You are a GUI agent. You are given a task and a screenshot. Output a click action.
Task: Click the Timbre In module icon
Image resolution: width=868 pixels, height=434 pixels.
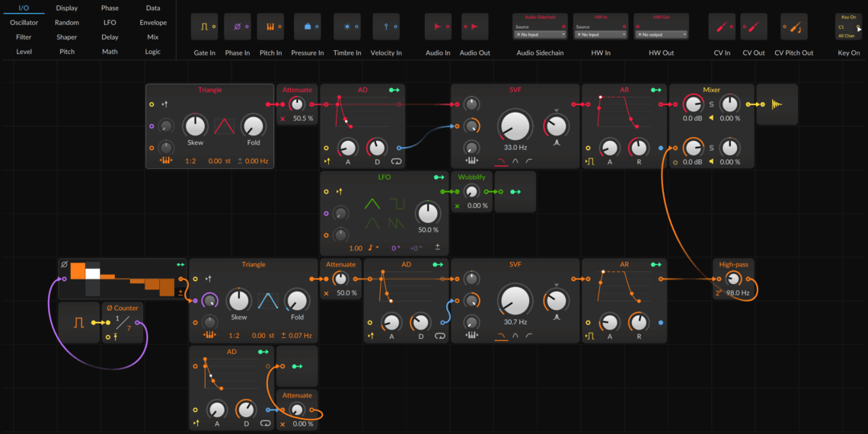point(347,27)
